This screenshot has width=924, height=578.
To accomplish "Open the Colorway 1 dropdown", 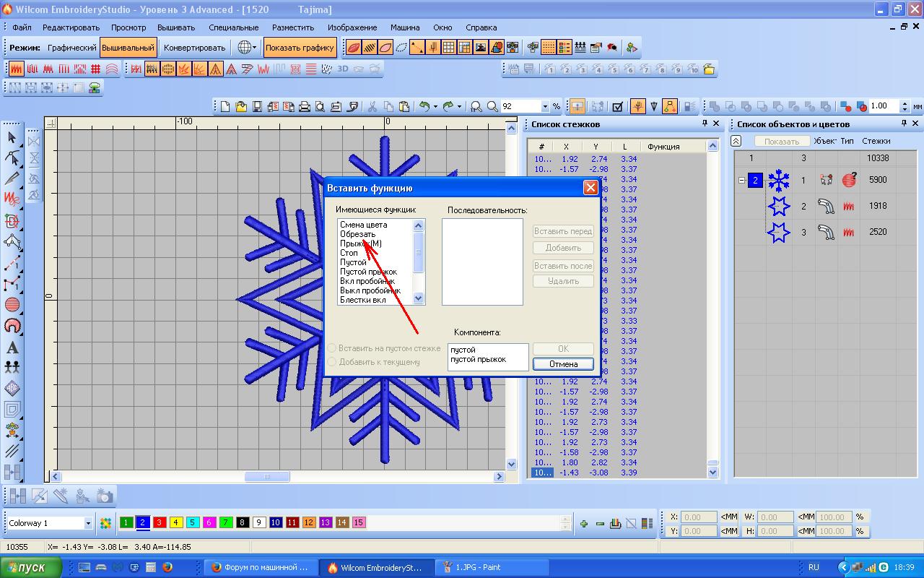I will tap(88, 523).
